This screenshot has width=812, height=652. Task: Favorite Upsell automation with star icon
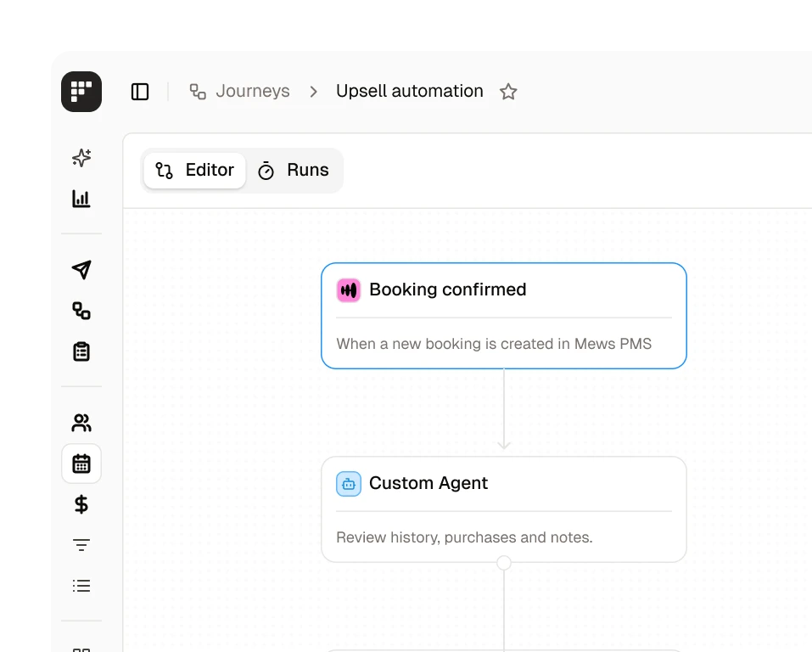(508, 92)
